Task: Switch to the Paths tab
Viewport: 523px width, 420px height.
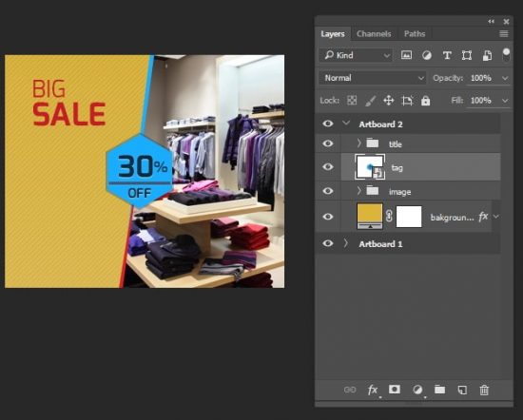Action: 415,34
